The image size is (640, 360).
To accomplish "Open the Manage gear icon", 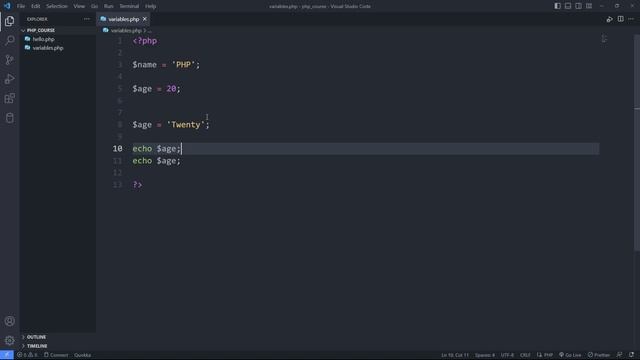I will [9, 340].
